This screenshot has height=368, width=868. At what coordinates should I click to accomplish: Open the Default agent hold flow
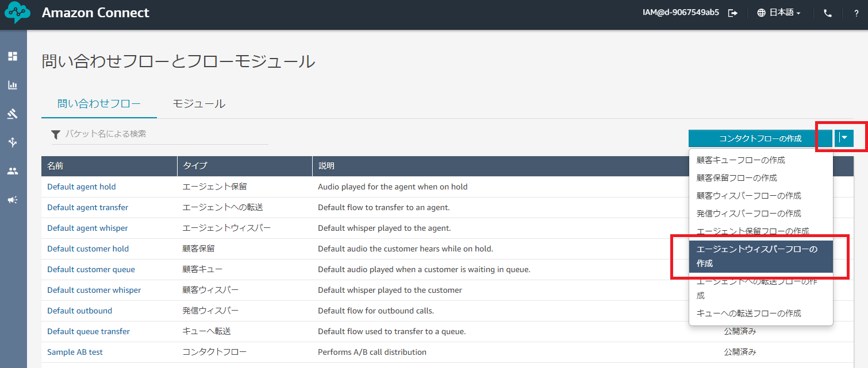(x=82, y=187)
